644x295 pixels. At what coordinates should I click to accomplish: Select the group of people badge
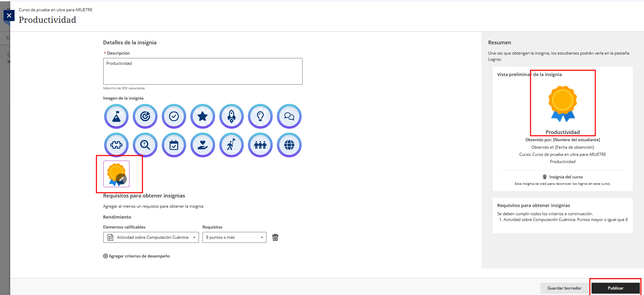pyautogui.click(x=260, y=145)
